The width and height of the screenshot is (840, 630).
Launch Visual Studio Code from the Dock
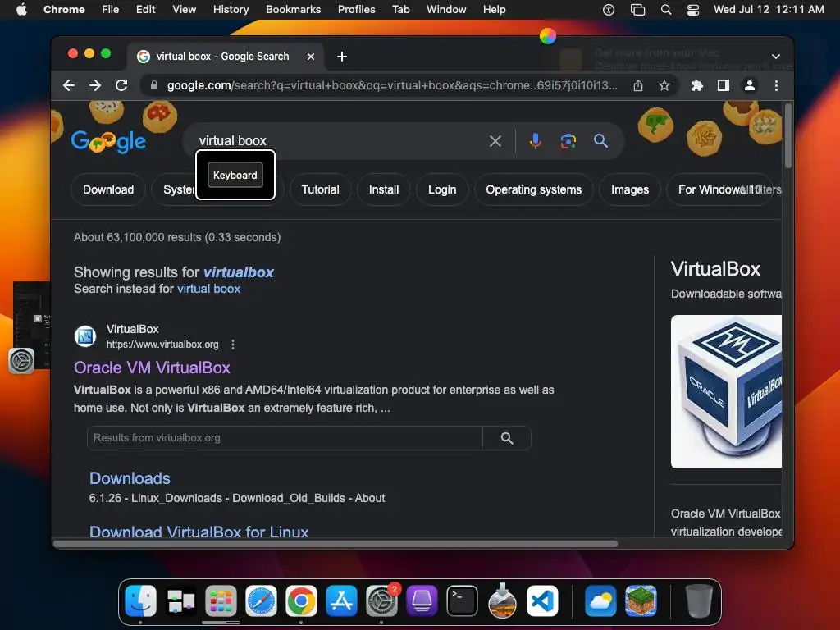tap(542, 600)
